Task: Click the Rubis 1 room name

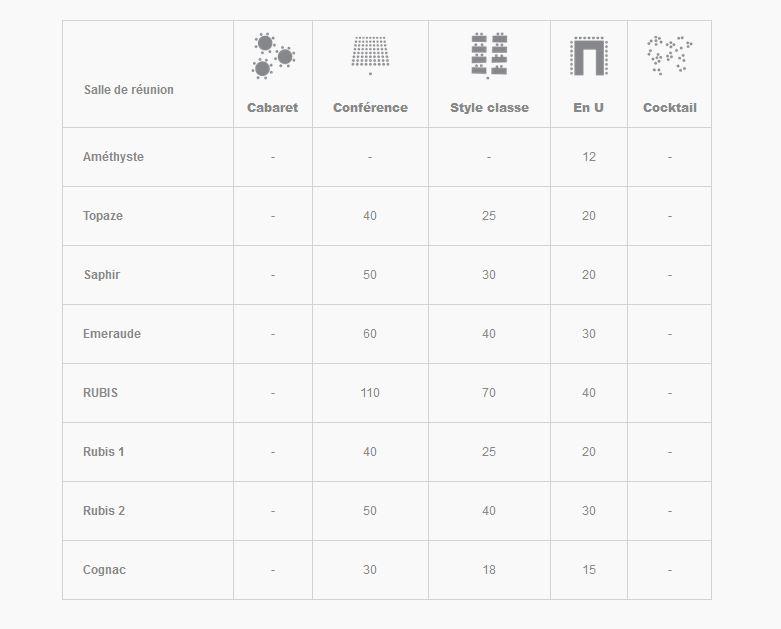Action: click(x=104, y=452)
